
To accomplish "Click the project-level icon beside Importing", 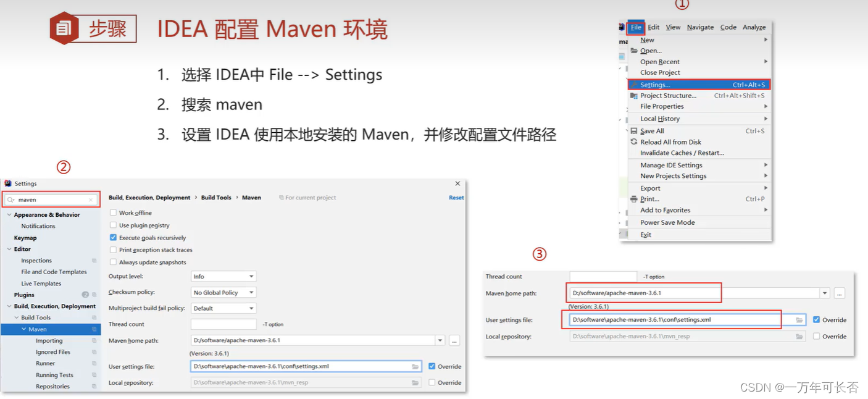I will tap(94, 341).
